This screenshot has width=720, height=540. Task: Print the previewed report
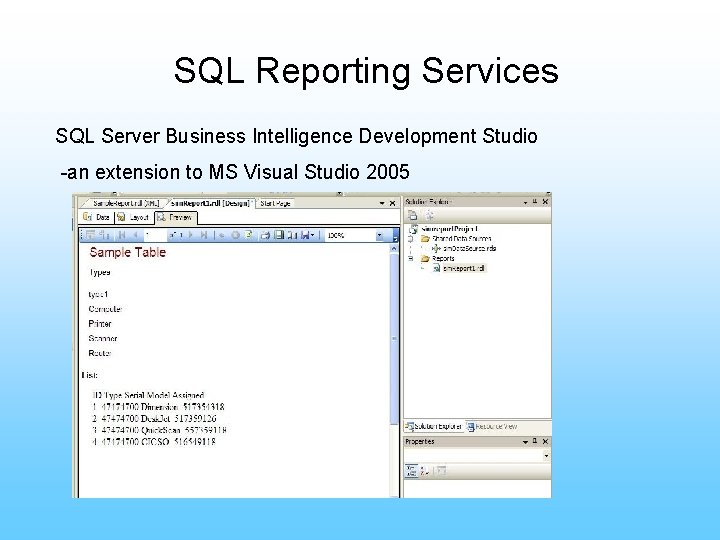(x=265, y=235)
